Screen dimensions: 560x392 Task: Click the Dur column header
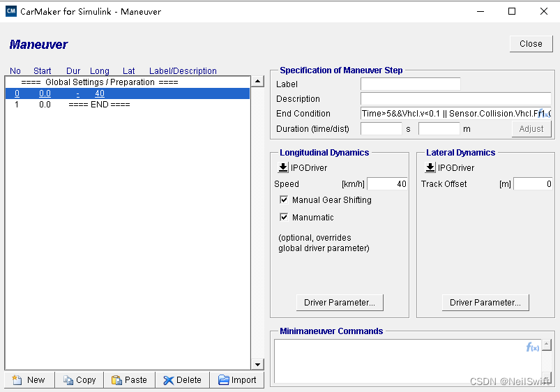coord(73,70)
